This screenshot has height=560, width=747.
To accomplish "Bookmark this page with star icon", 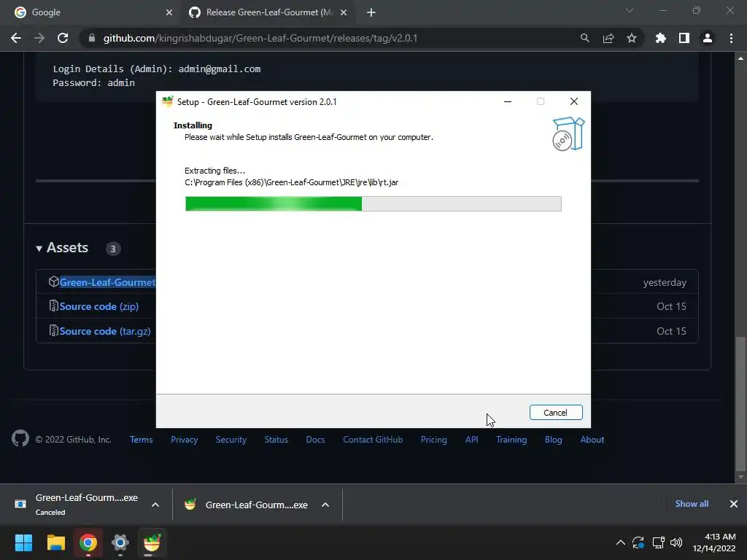I will point(631,38).
